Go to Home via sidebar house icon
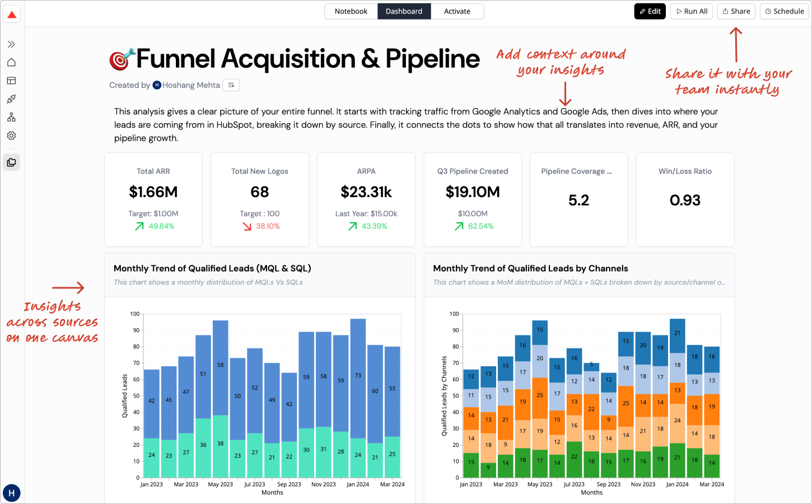Viewport: 812px width, 504px height. pyautogui.click(x=11, y=62)
